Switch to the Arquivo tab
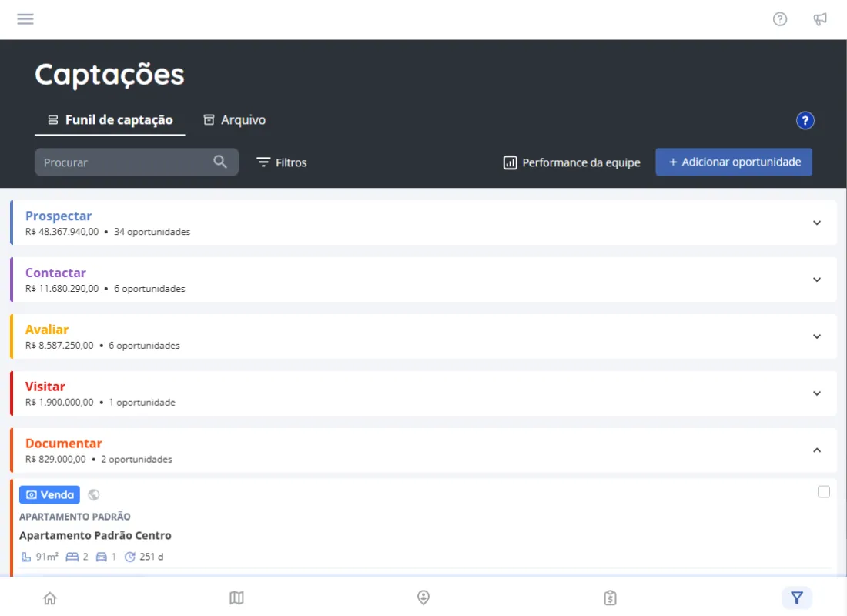This screenshot has height=616, width=847. 234,120
